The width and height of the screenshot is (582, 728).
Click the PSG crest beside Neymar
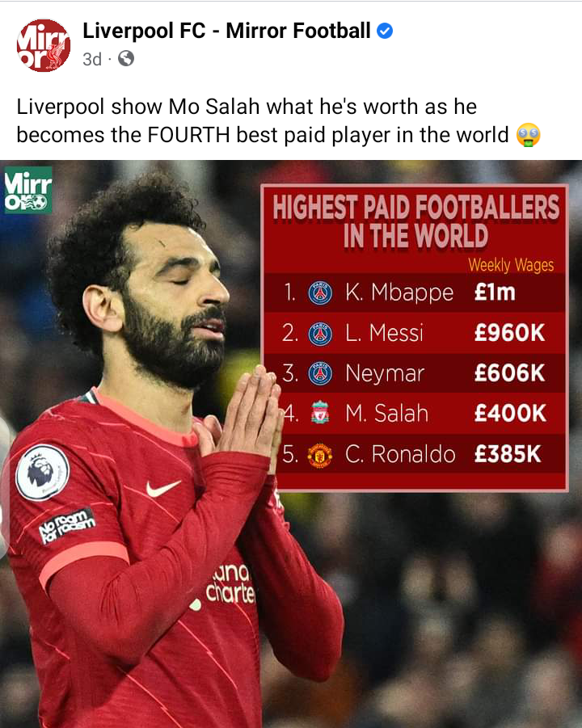point(320,374)
